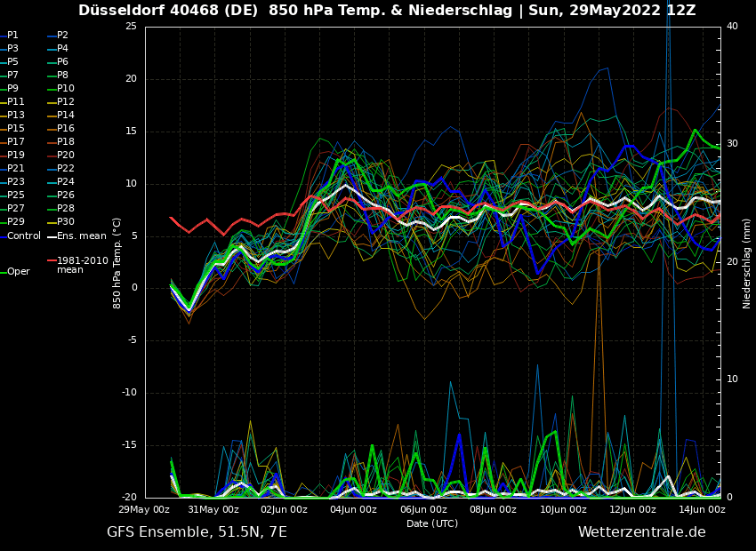Click the GFS Ensemble, 51.5N, 7E caption

tap(197, 532)
